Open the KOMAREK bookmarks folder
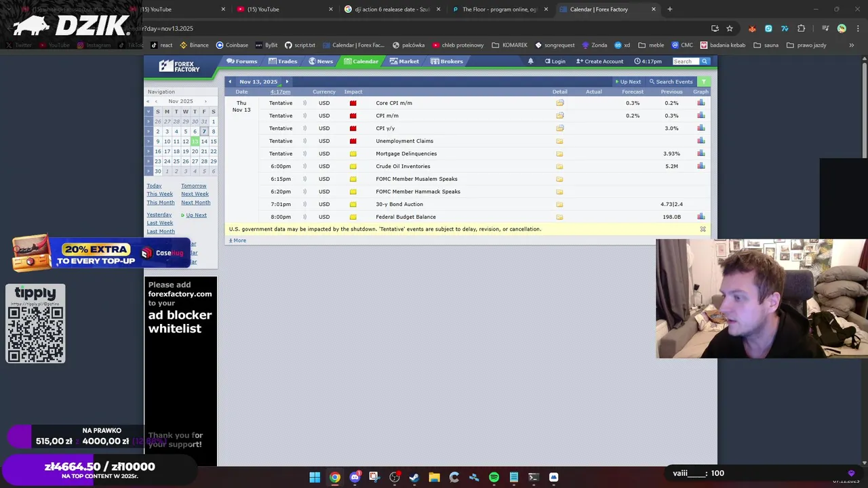Image resolution: width=868 pixels, height=488 pixels. click(509, 45)
